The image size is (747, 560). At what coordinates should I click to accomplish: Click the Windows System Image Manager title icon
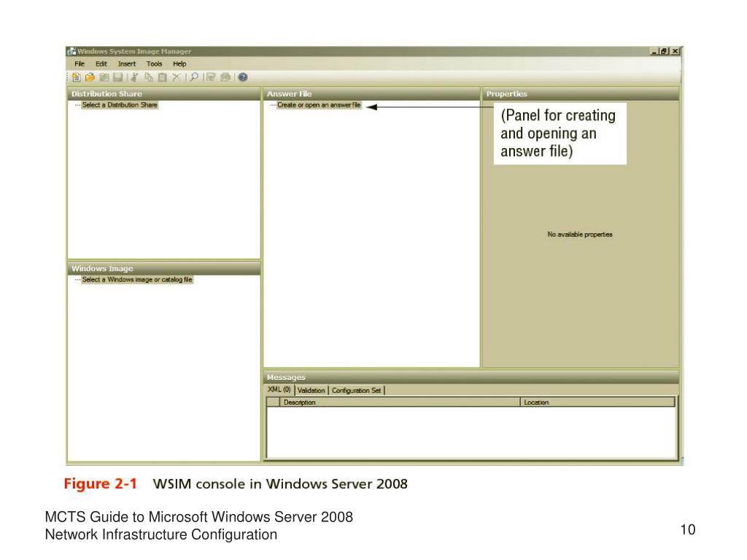tap(71, 51)
